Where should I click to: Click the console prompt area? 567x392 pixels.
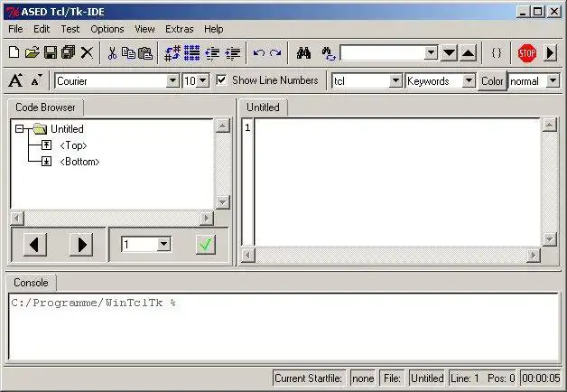click(283, 327)
